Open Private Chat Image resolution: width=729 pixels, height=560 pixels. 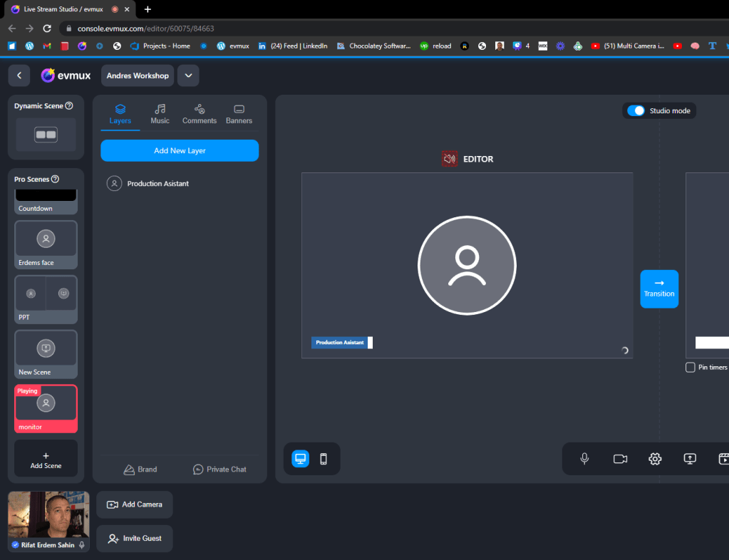(219, 470)
